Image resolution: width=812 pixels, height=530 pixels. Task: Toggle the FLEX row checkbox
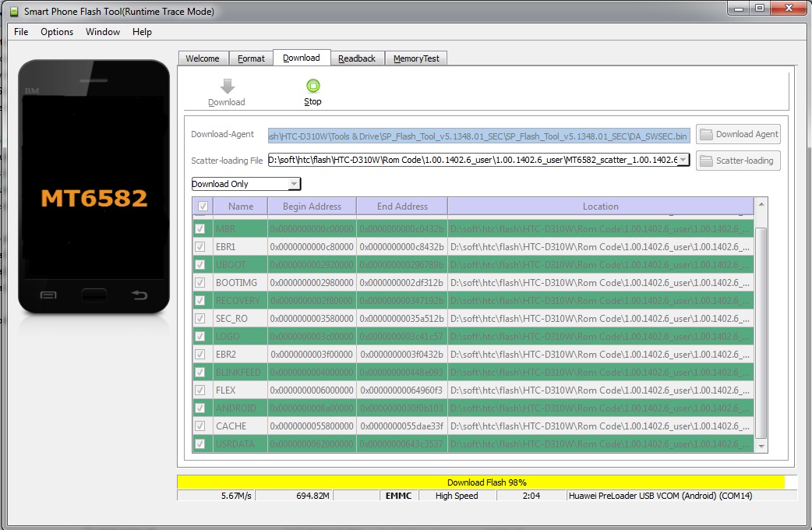[x=200, y=390]
